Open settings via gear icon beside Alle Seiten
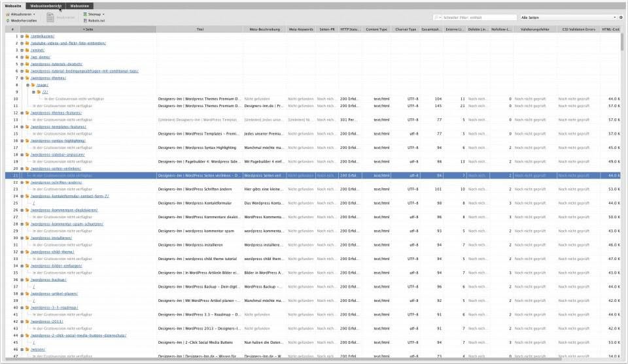The image size is (628, 364). pos(621,18)
